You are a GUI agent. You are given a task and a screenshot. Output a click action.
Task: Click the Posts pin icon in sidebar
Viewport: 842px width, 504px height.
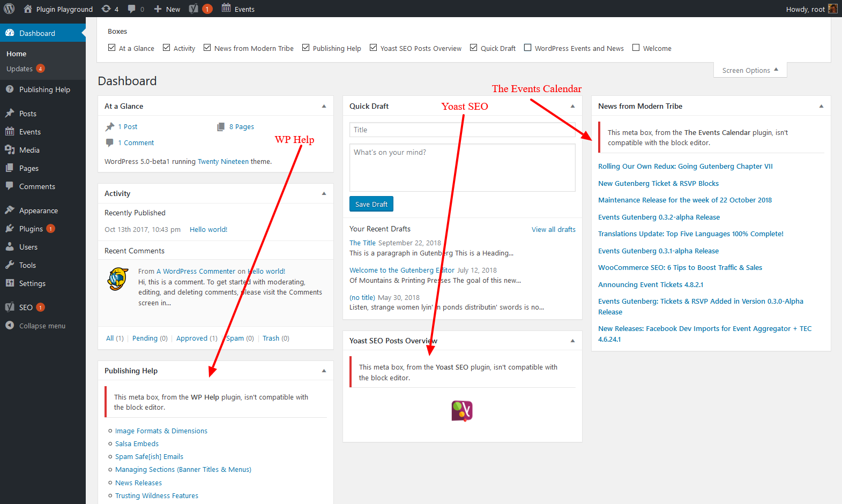coord(10,113)
